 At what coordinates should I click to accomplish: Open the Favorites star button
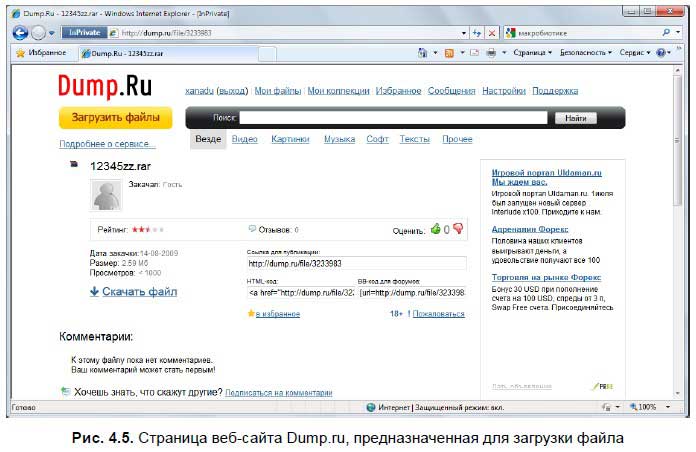[41, 53]
